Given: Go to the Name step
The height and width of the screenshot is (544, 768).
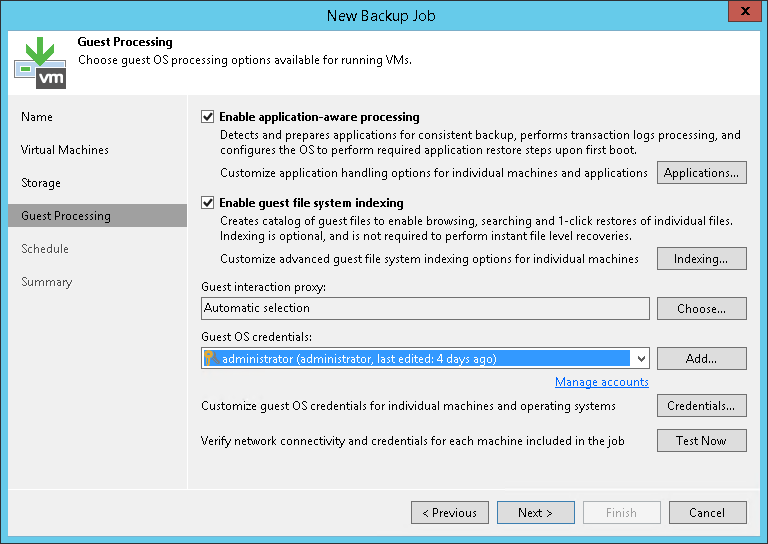Looking at the screenshot, I should pos(37,117).
